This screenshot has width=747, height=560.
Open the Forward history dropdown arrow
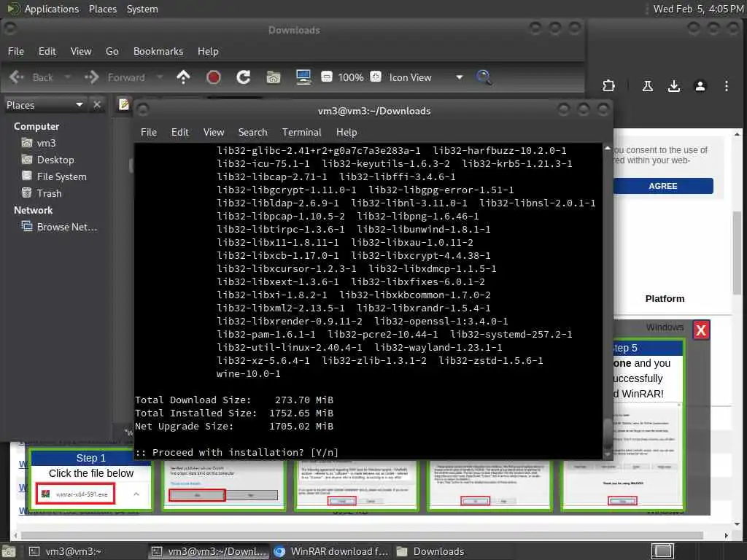coord(160,77)
